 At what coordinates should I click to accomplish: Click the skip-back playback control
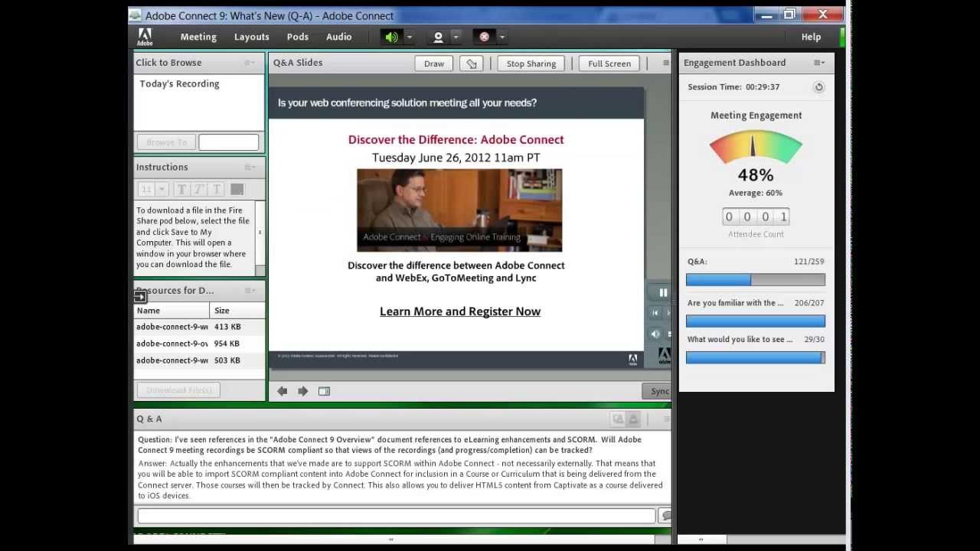point(655,312)
